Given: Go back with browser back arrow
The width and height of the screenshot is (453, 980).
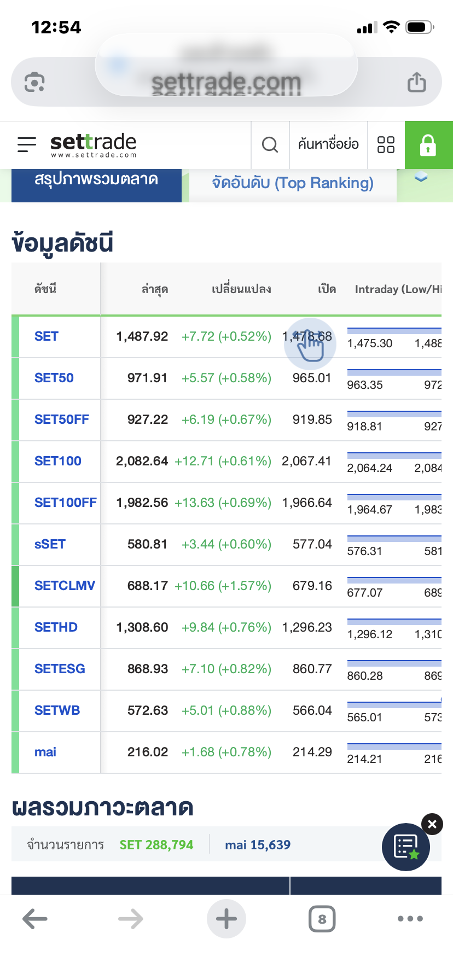Looking at the screenshot, I should point(35,919).
